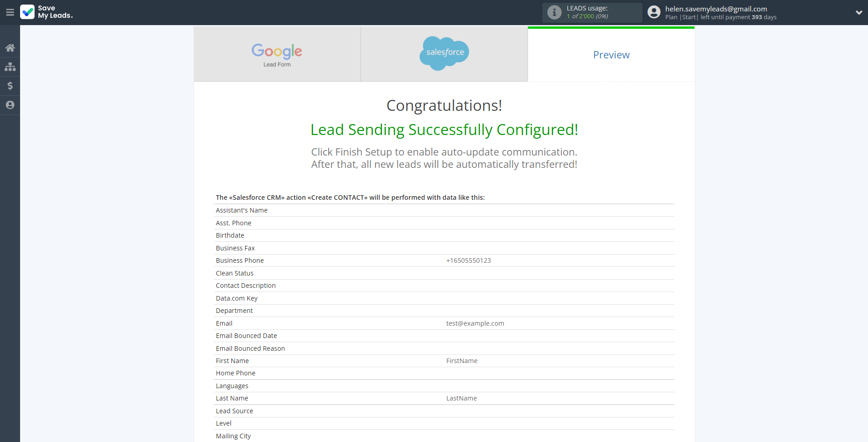Click the Level row label
This screenshot has height=442, width=868.
pos(224,423)
